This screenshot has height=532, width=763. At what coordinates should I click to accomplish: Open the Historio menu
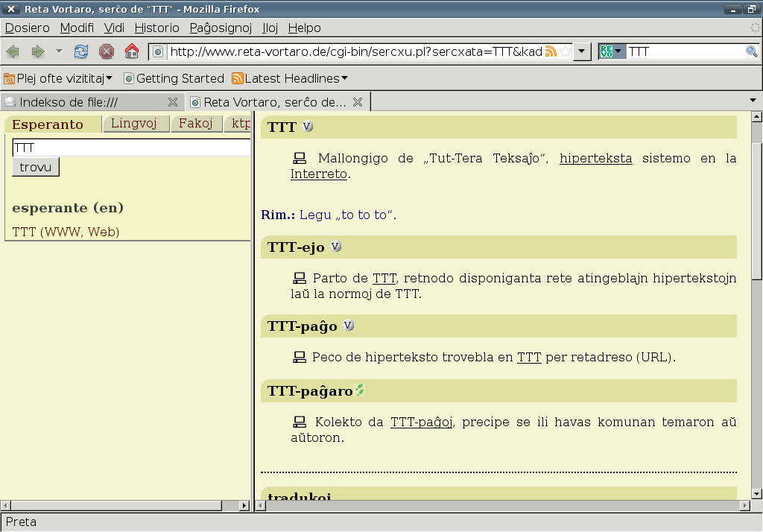(156, 28)
